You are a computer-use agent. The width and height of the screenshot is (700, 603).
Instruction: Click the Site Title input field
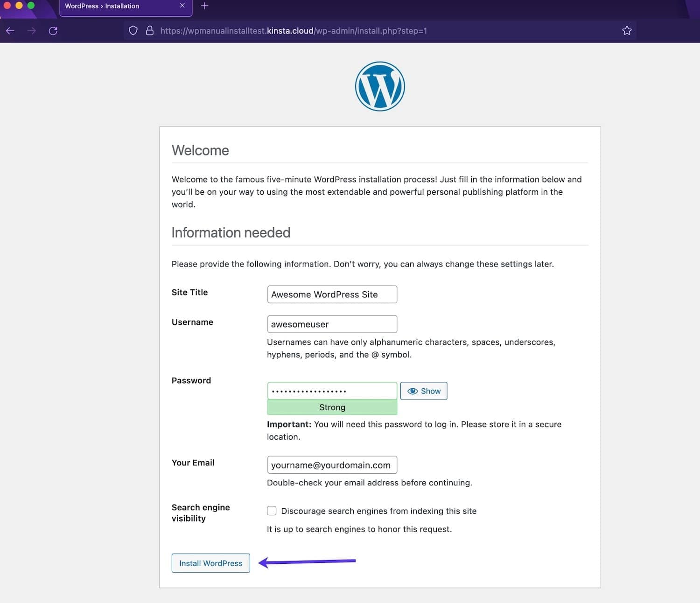tap(332, 294)
